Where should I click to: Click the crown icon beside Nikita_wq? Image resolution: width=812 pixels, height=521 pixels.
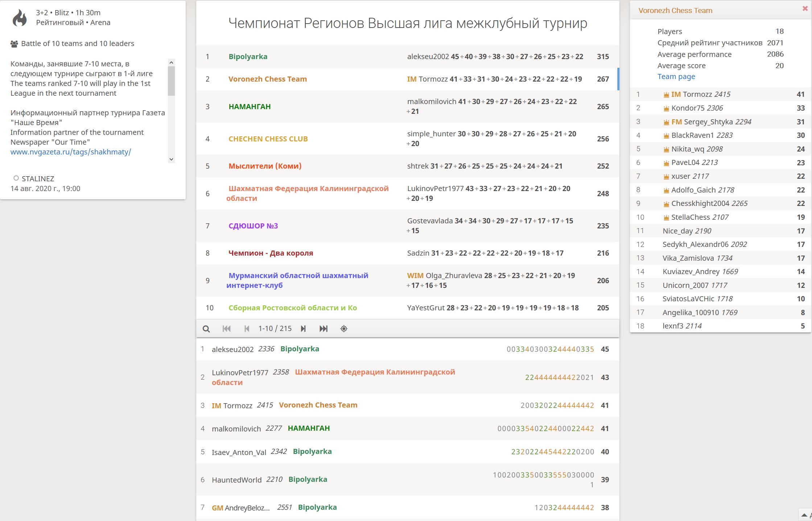(x=666, y=149)
